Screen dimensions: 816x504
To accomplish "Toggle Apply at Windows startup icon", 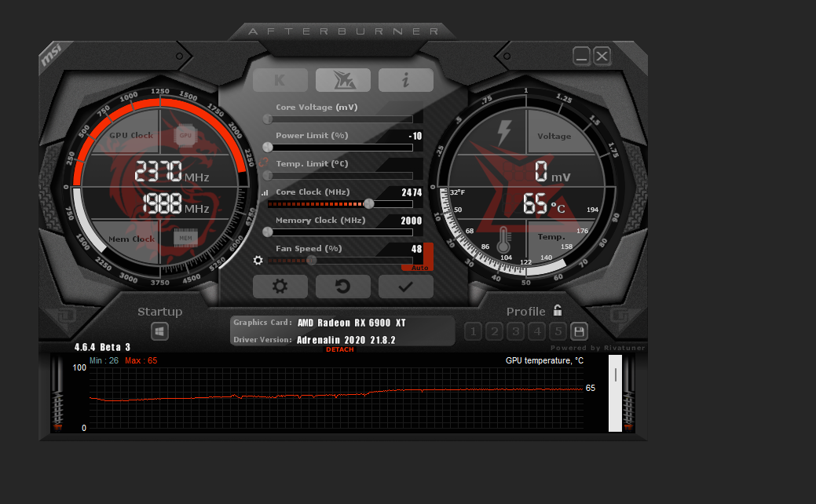I will point(159,331).
